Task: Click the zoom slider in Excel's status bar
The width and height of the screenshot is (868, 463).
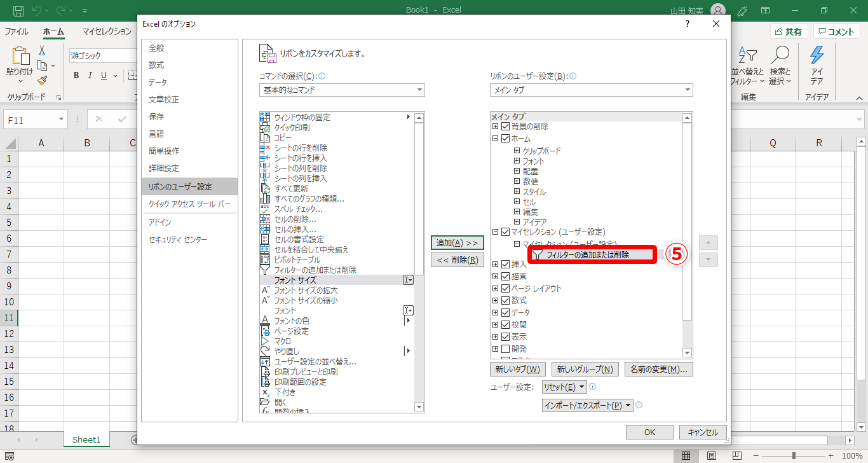Action: [x=794, y=455]
